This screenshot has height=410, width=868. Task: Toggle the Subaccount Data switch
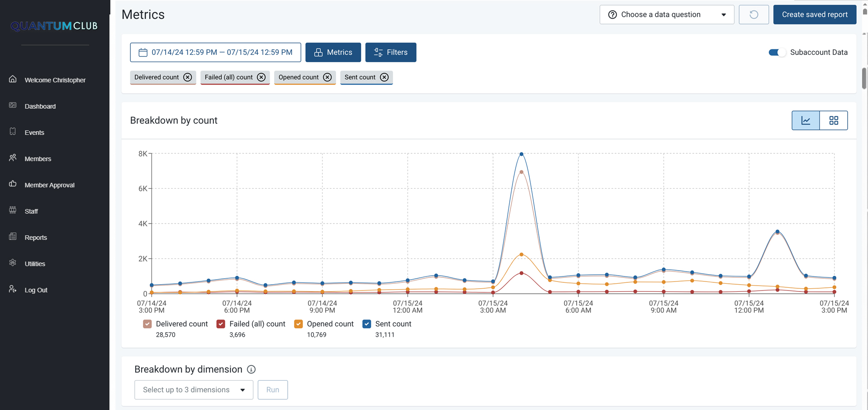777,52
